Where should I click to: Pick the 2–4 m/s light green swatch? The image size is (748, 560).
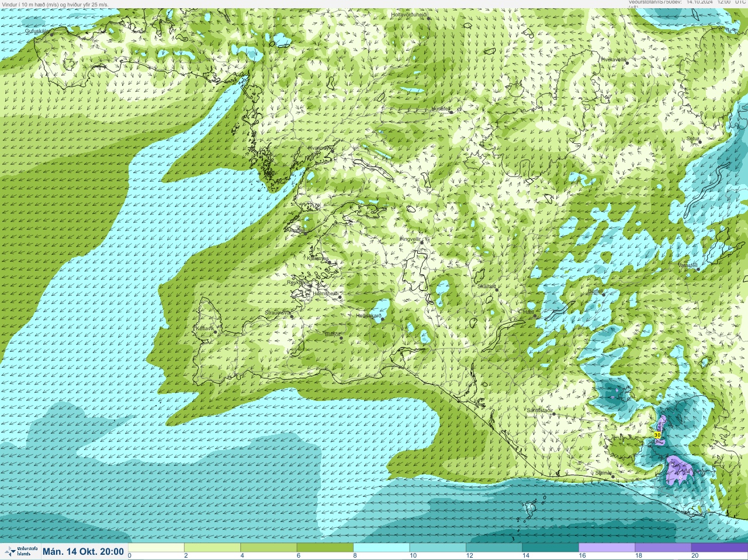coord(212,548)
